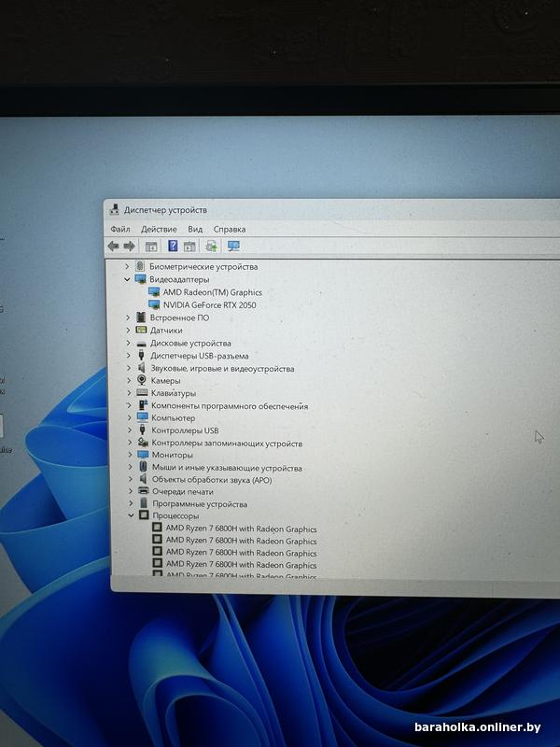Screen dimensions: 560x747
Task: Select the Программные устройства row text
Action: coord(200,503)
